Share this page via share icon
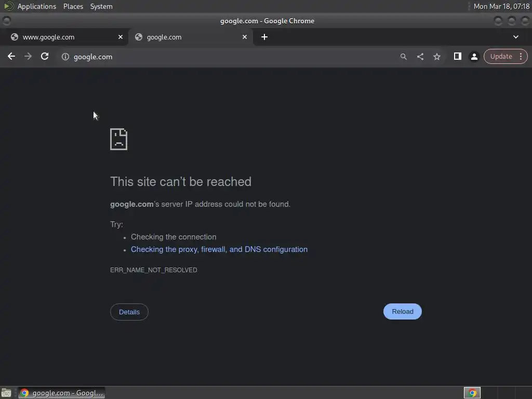This screenshot has width=532, height=399. click(x=420, y=57)
